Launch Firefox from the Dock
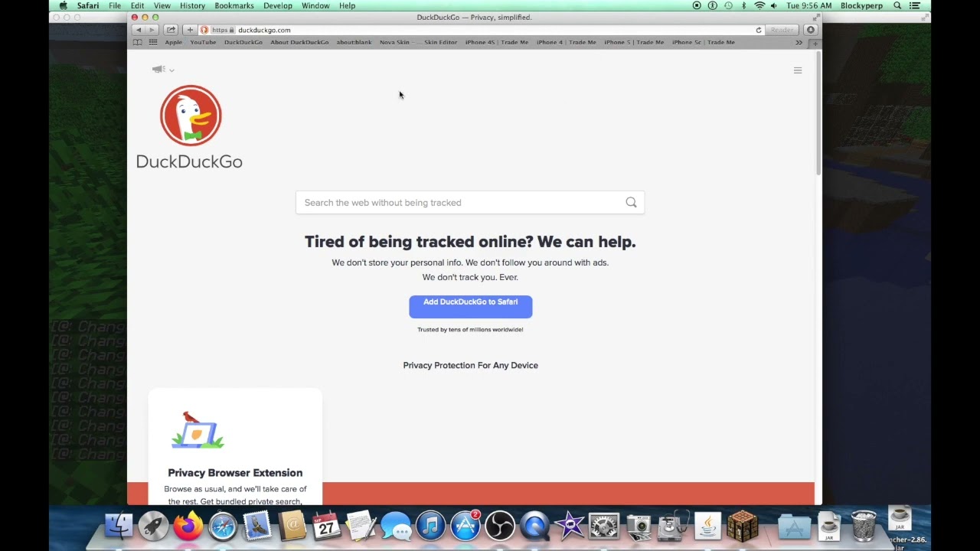The width and height of the screenshot is (980, 551). click(x=188, y=526)
